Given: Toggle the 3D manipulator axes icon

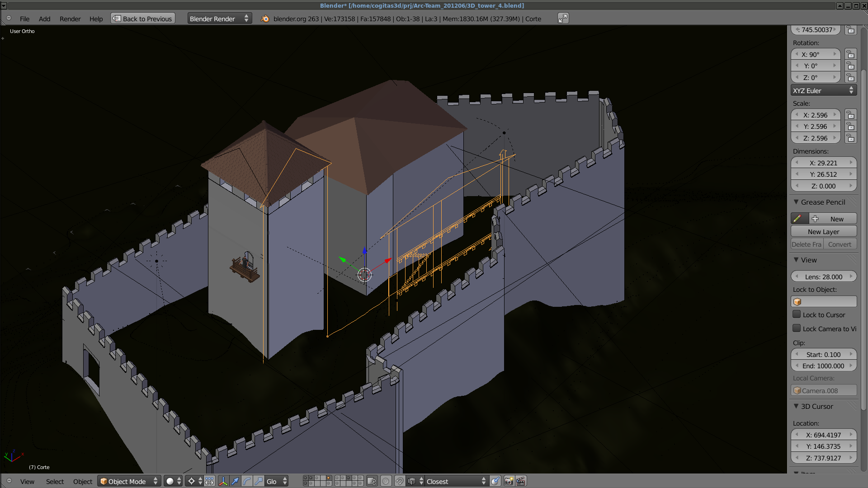Looking at the screenshot, I should (x=223, y=481).
